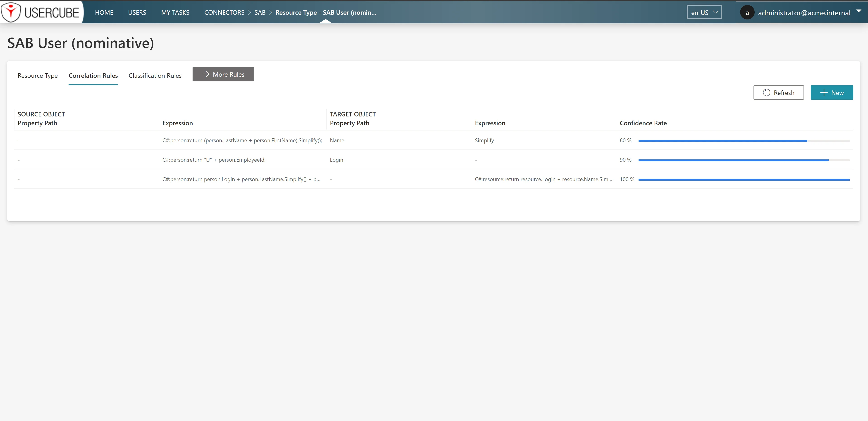Go to the HOME menu
Image resolution: width=868 pixels, height=421 pixels.
[104, 12]
